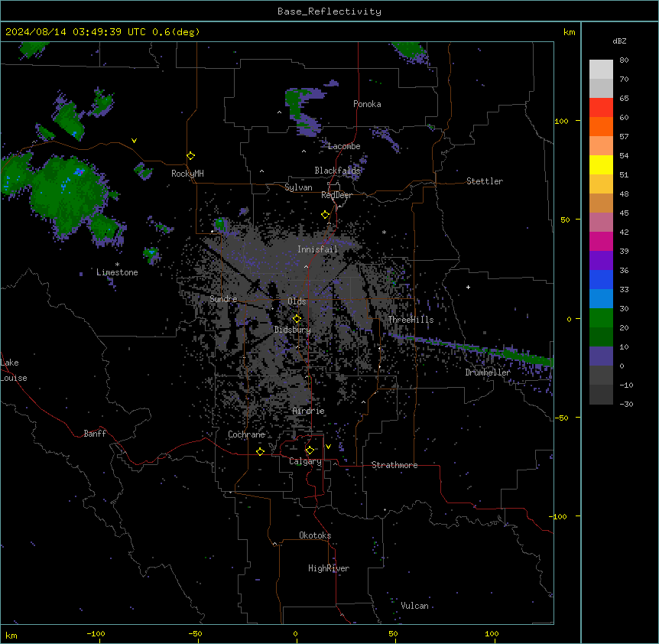Select the HighRiver label

329,568
